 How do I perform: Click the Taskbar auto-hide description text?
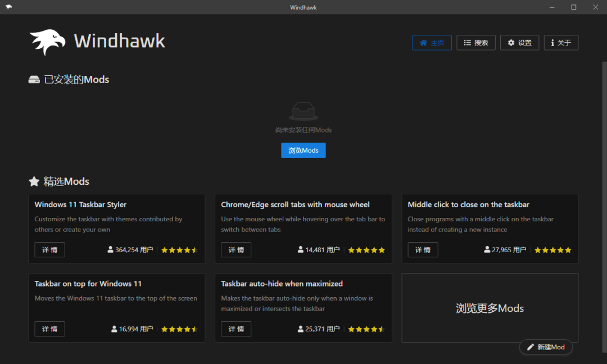(x=297, y=304)
